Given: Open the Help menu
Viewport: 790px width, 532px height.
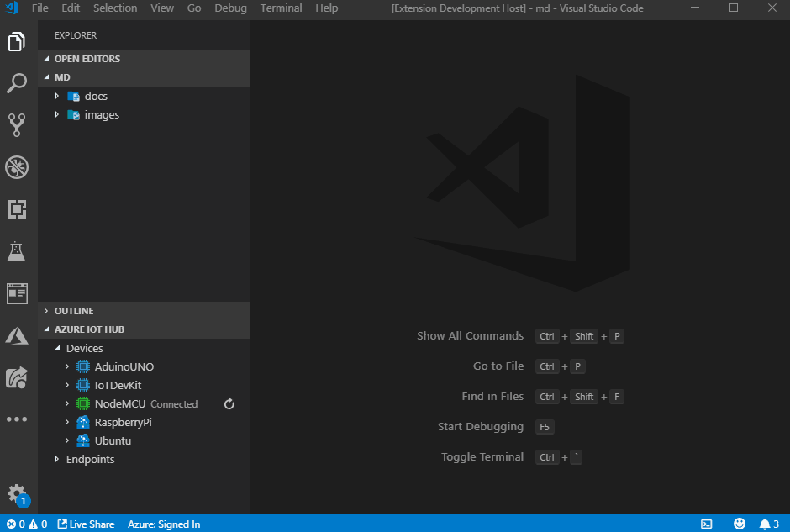Looking at the screenshot, I should [326, 8].
